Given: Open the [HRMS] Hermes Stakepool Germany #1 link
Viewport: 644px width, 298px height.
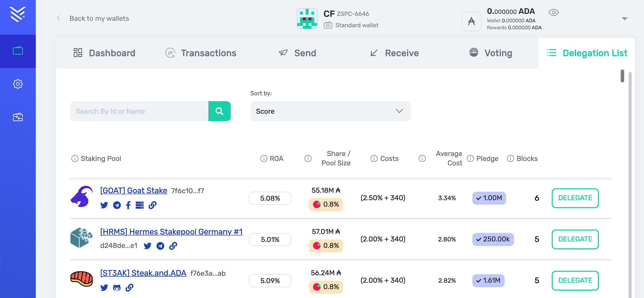Looking at the screenshot, I should (x=171, y=232).
